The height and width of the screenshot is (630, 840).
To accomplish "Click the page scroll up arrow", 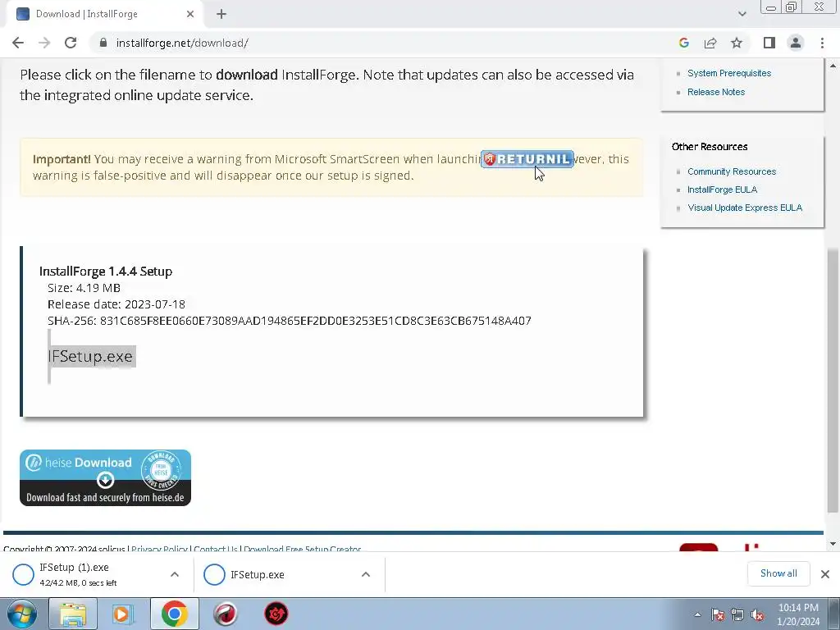I will click(833, 66).
